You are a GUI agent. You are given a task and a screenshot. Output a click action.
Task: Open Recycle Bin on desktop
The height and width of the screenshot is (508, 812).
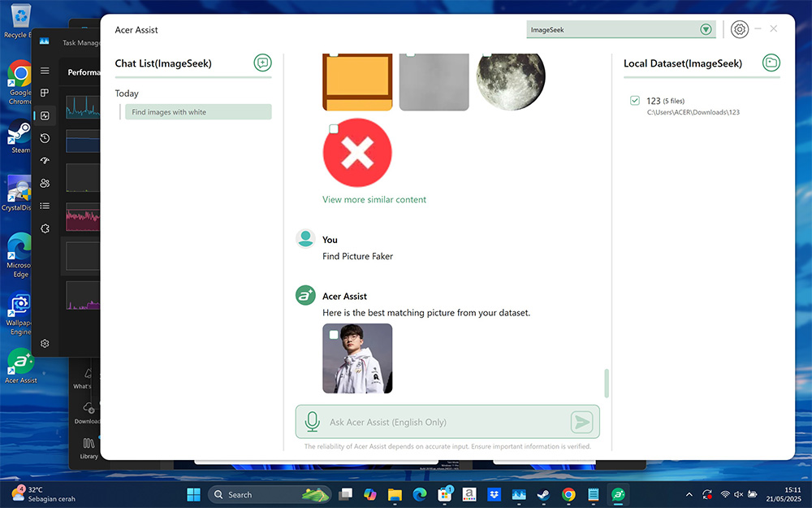coord(19,22)
